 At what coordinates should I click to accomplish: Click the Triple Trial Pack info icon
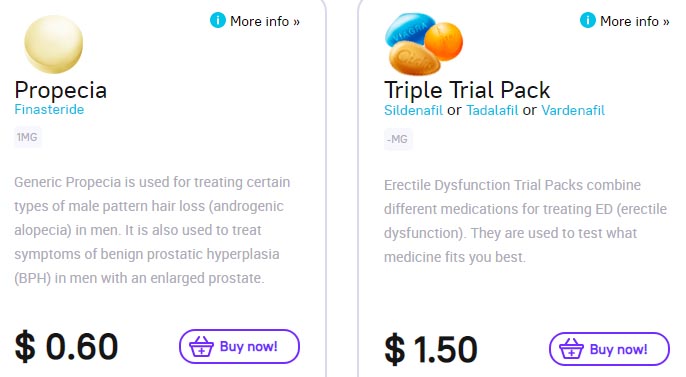click(x=588, y=20)
